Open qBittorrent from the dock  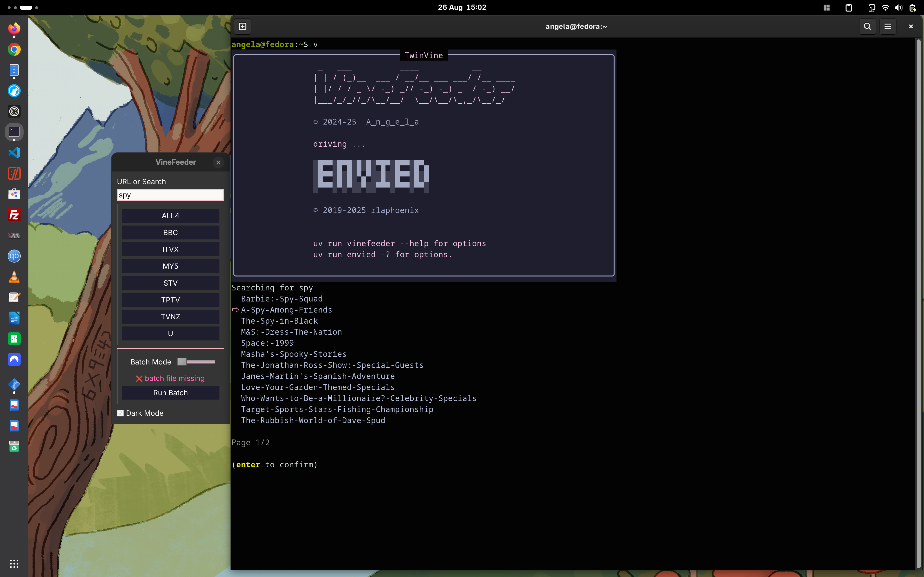[x=14, y=256]
